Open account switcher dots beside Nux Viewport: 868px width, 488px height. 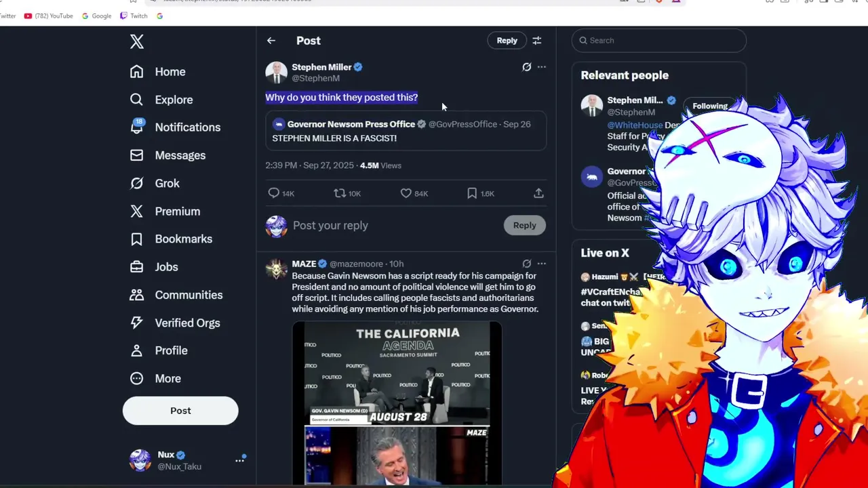coord(239,460)
